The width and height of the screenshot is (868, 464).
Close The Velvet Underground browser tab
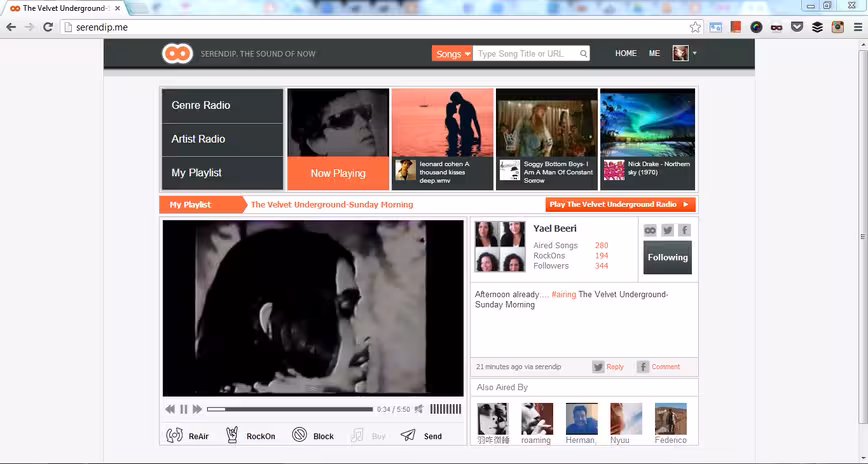pyautogui.click(x=117, y=8)
